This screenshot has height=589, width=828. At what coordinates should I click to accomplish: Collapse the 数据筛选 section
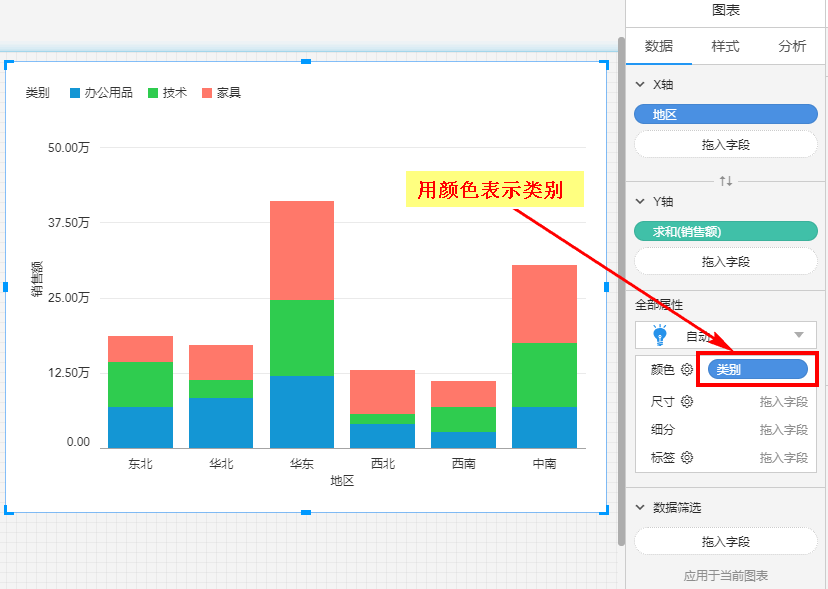tap(640, 508)
